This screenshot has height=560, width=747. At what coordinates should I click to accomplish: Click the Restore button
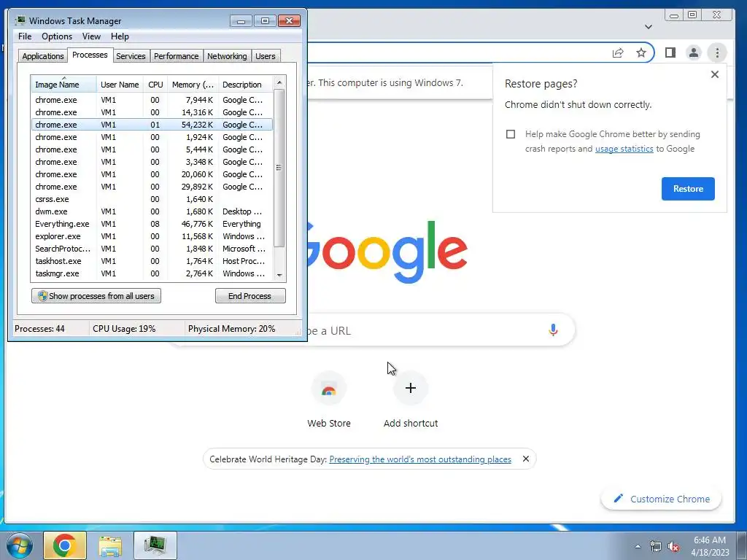click(688, 189)
